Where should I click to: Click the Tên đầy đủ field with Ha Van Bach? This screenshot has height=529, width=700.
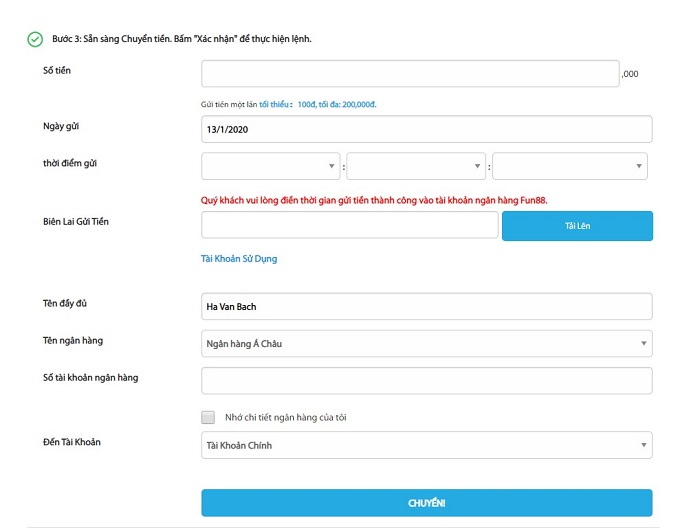(426, 306)
